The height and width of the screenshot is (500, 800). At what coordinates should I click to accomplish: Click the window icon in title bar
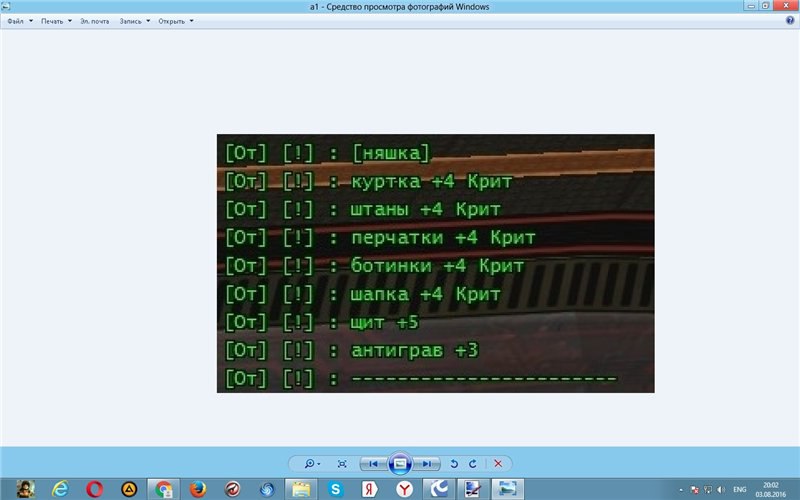click(6, 6)
